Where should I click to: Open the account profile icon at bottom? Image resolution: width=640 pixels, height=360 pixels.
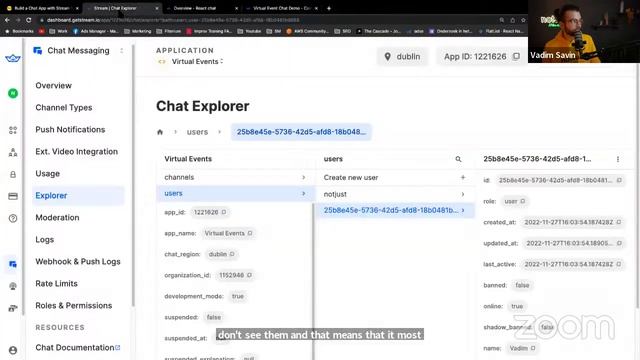click(13, 350)
